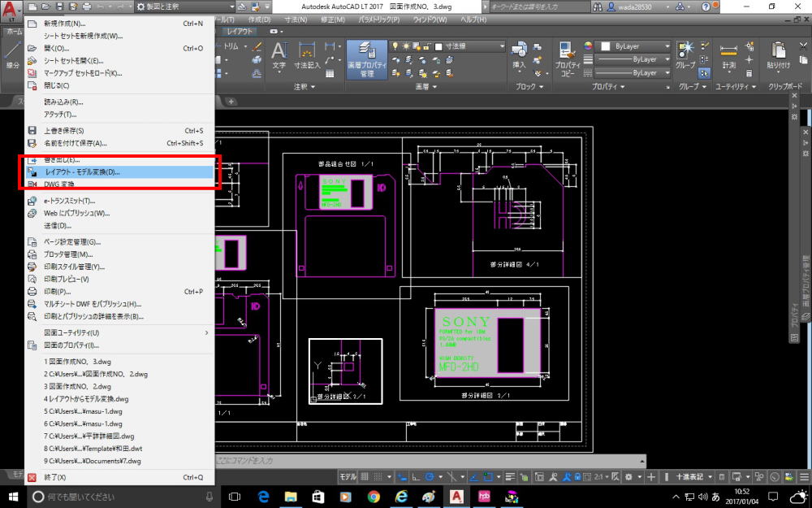Click Save icon in quick access toolbar
Image resolution: width=812 pixels, height=508 pixels.
[x=59, y=7]
